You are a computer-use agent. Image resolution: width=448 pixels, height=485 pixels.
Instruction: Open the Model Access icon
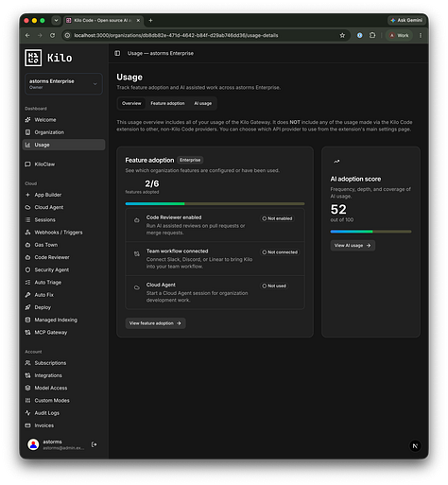pos(27,388)
